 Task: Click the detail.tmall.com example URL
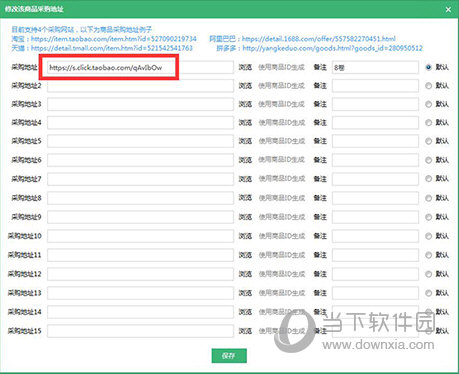(x=112, y=48)
